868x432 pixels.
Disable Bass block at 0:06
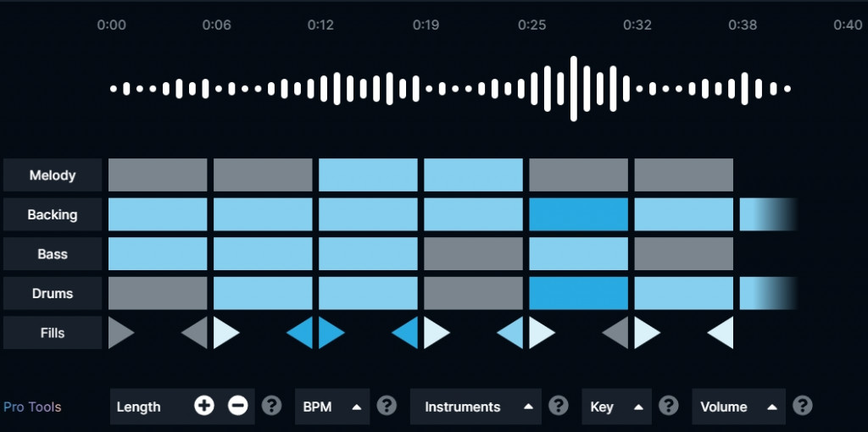tap(263, 254)
